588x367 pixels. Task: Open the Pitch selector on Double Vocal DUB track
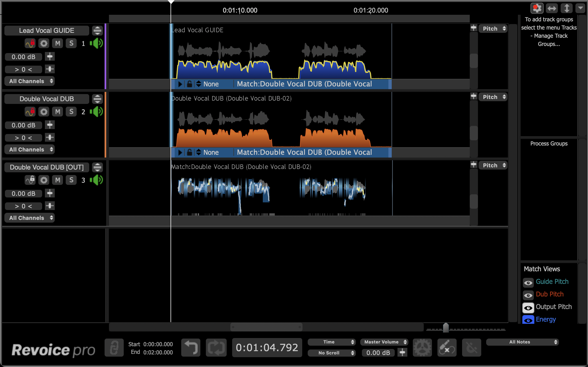[x=493, y=97]
